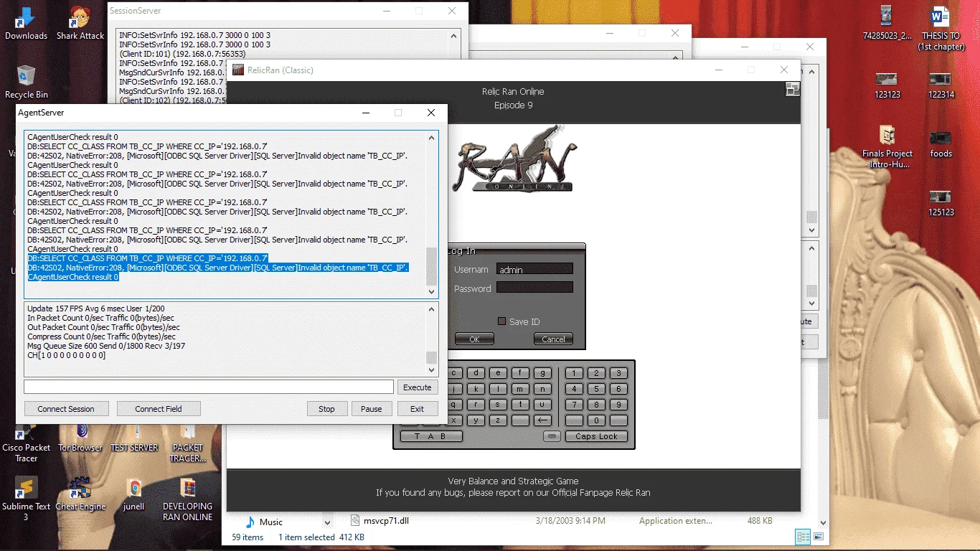Click the 'CH[1 0 0 0 0 0 0 0 0 0]' line

(x=66, y=355)
